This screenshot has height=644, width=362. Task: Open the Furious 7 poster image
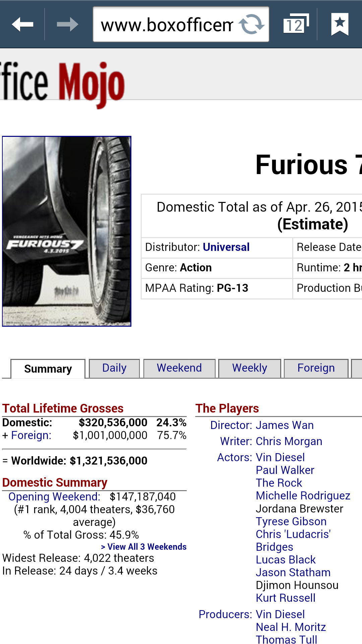[x=67, y=231]
